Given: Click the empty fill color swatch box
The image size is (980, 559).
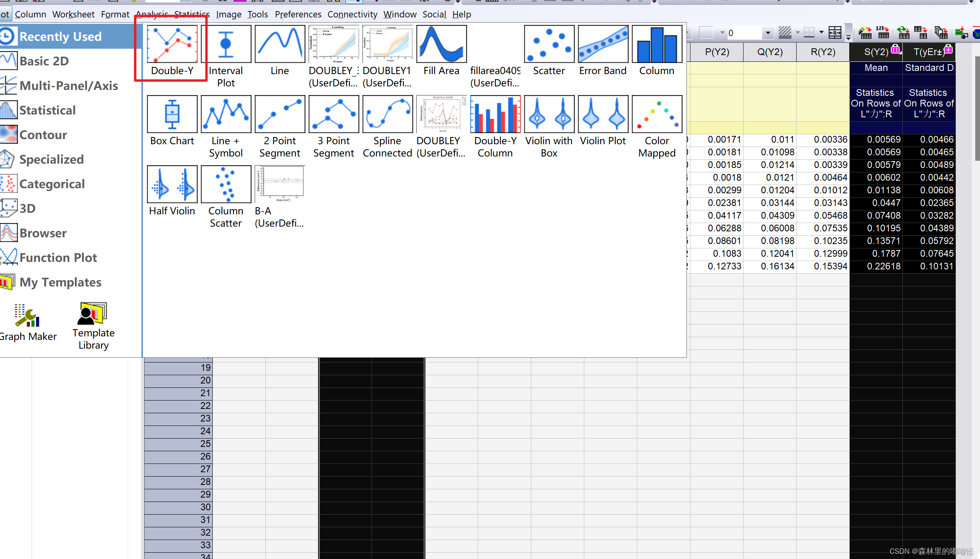Looking at the screenshot, I should coord(706,33).
